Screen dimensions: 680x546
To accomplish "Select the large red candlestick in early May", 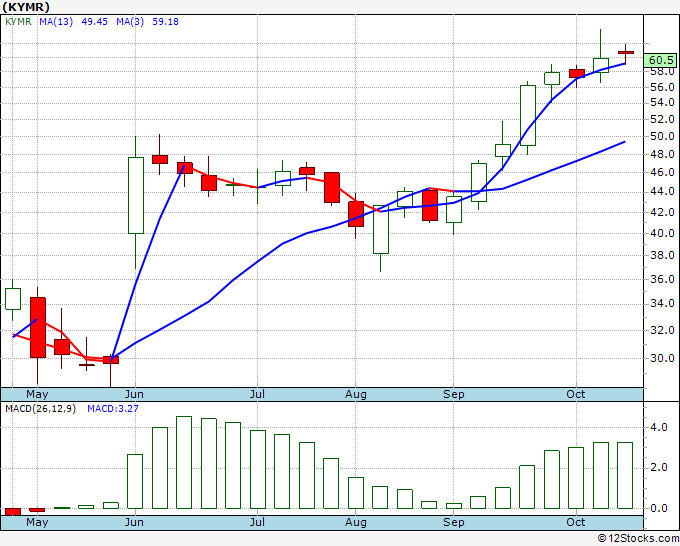I will coord(38,327).
